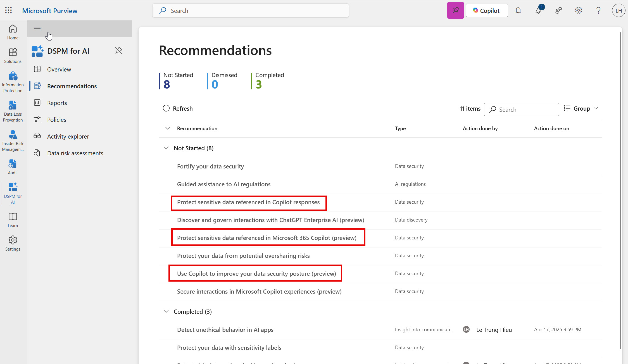Viewport: 628px width, 364px height.
Task: Open Protect your data from oversharing risks
Action: tap(243, 256)
